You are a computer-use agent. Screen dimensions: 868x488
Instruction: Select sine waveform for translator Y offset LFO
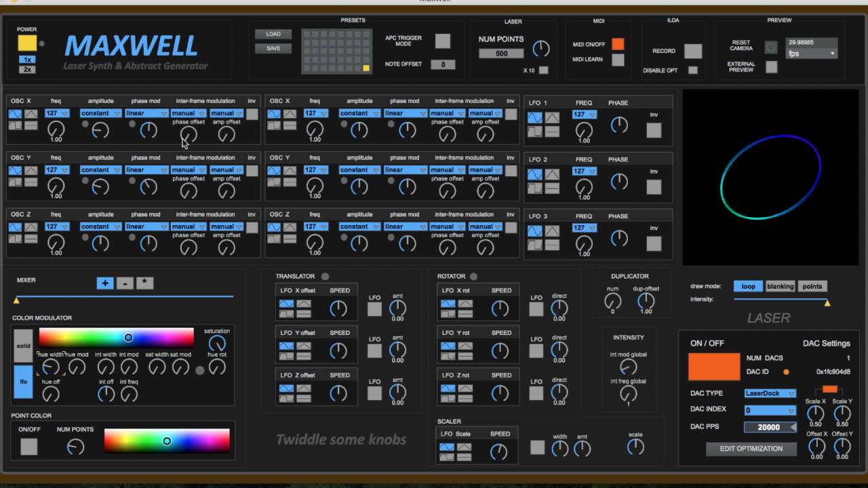(287, 346)
